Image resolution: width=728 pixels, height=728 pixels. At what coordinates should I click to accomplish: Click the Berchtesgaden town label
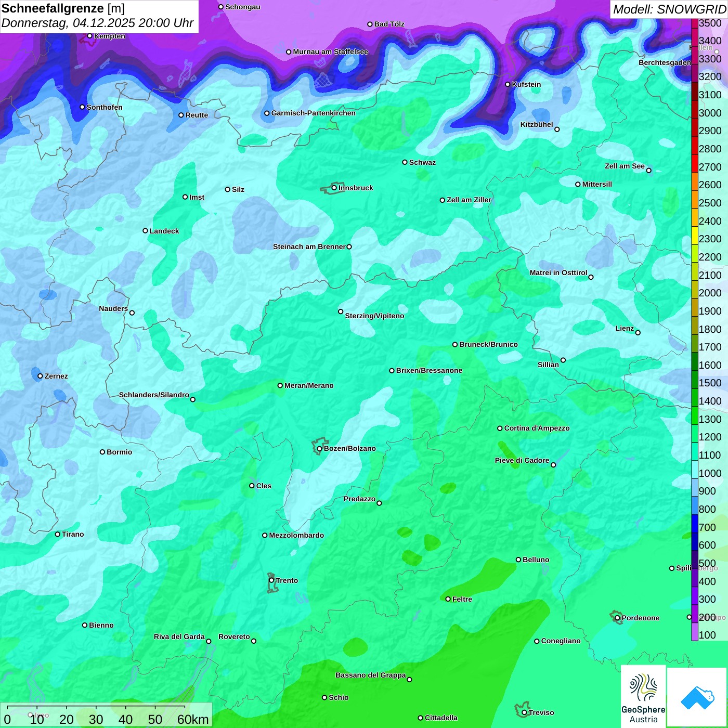[665, 62]
